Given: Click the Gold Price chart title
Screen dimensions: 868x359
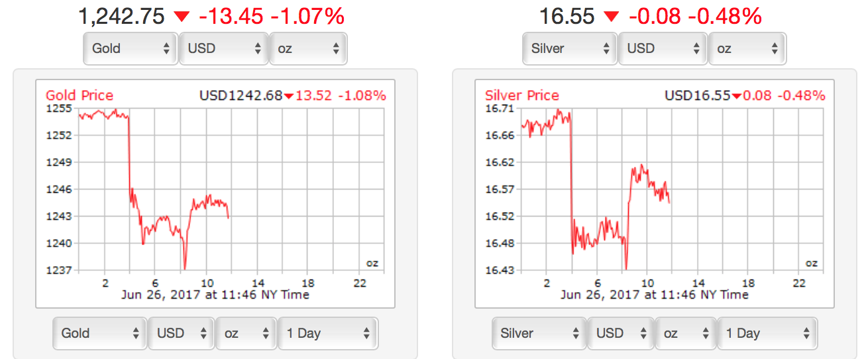Looking at the screenshot, I should click(80, 95).
